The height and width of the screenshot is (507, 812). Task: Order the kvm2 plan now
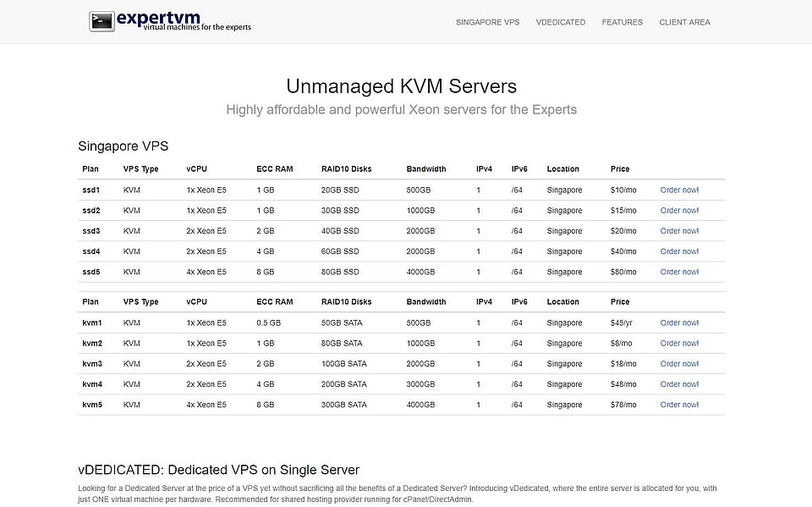pos(679,343)
